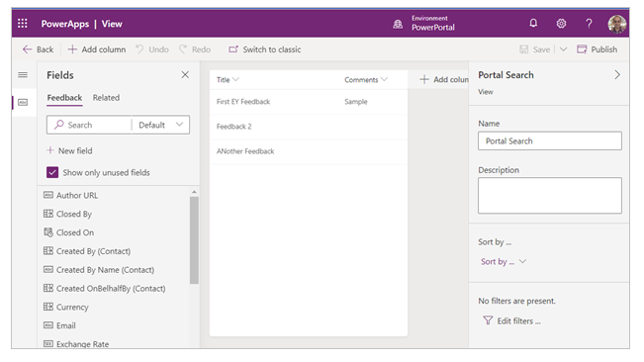Open Edit filters link
The height and width of the screenshot is (362, 644).
tap(511, 321)
